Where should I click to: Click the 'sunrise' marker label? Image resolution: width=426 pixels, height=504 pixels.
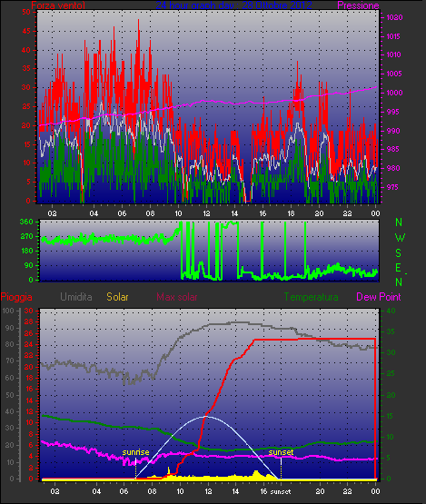pos(135,452)
